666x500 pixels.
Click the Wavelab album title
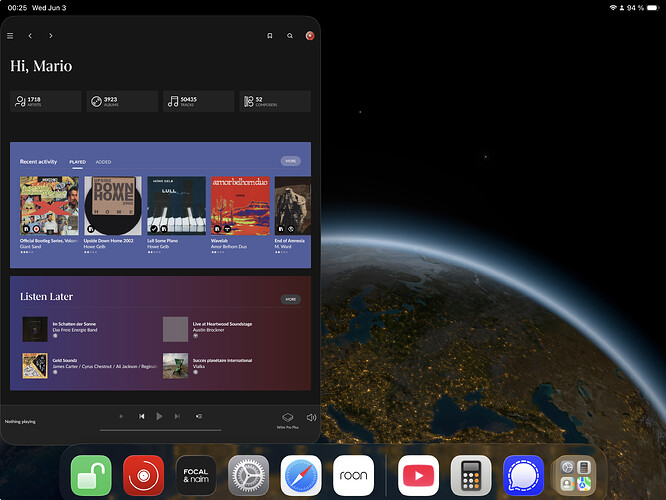point(220,240)
